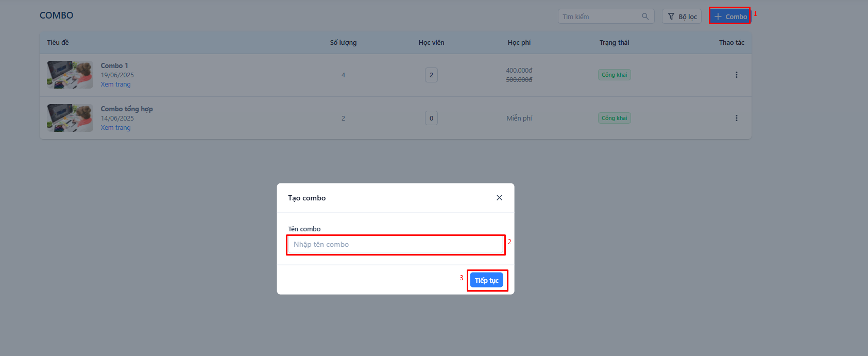Click the Trạng thái column header
868x356 pixels.
(x=615, y=42)
